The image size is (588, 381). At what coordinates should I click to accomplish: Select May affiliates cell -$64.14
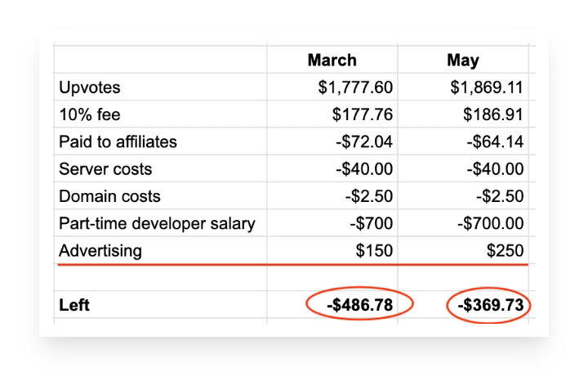pyautogui.click(x=463, y=142)
